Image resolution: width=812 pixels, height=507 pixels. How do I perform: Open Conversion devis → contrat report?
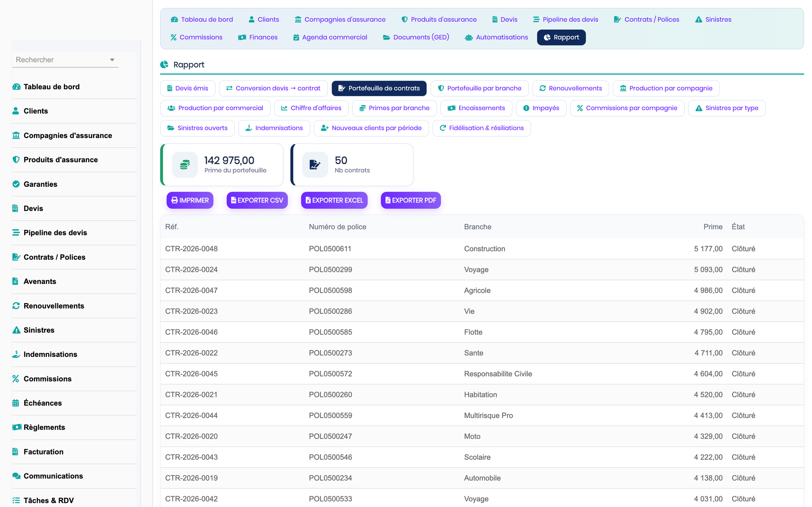[x=273, y=88]
